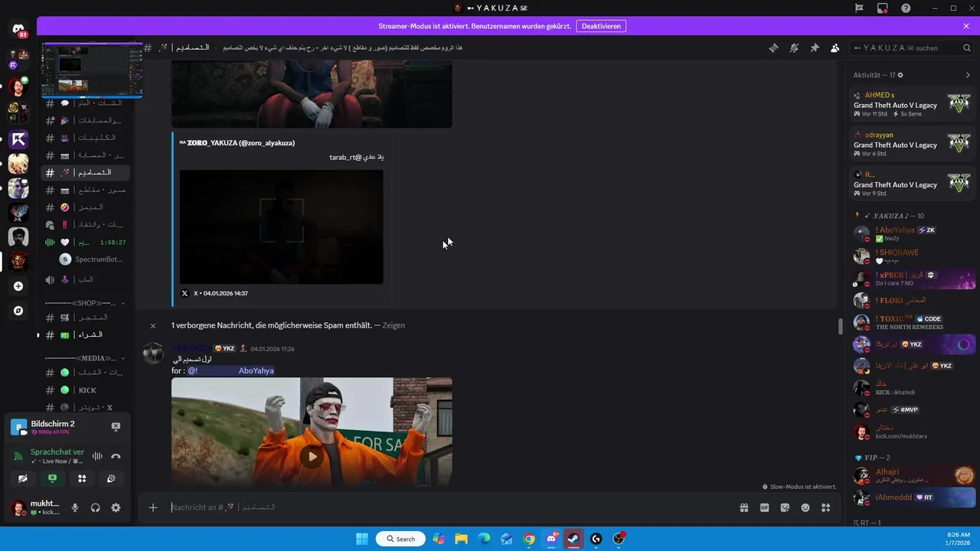Toggle screen share green button
This screenshot has height=551, width=980.
53,478
